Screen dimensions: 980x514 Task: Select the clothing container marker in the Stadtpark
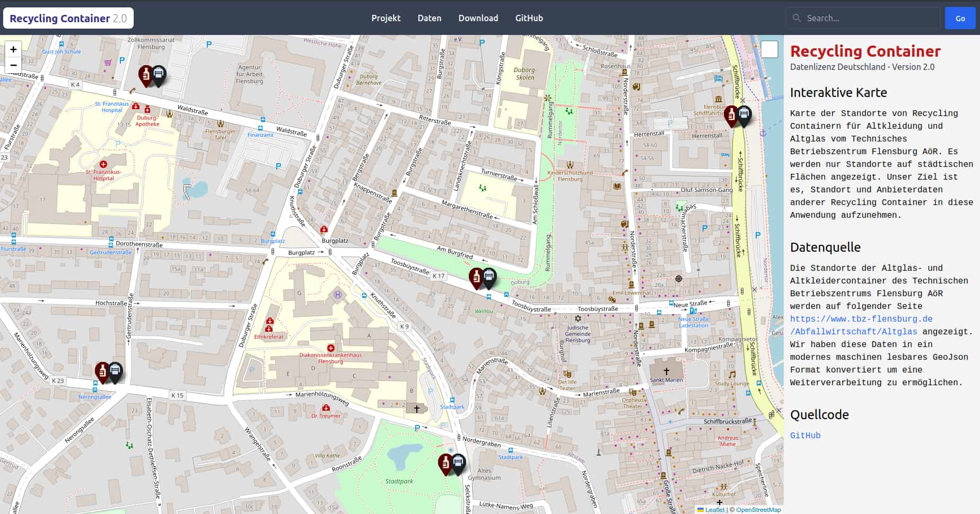457,462
